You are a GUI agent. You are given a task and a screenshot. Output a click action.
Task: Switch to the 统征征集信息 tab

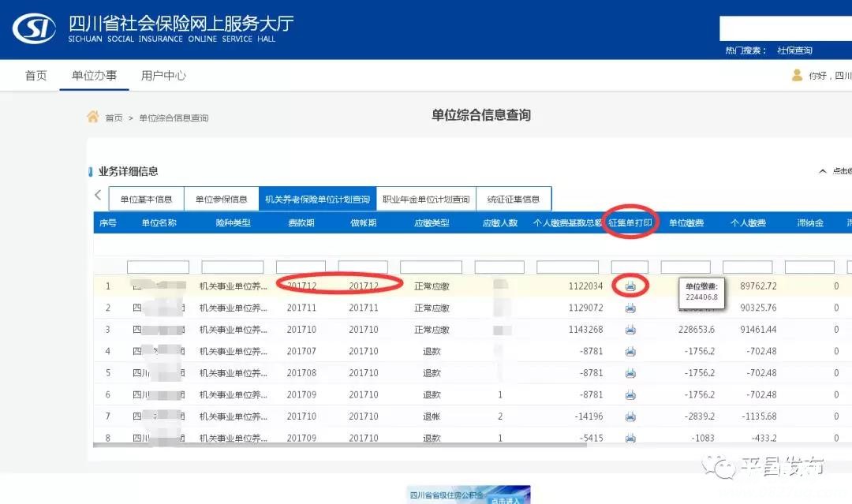(514, 199)
